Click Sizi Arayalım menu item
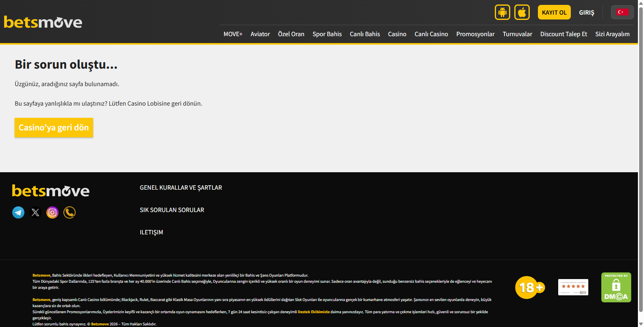The image size is (644, 327). (613, 34)
